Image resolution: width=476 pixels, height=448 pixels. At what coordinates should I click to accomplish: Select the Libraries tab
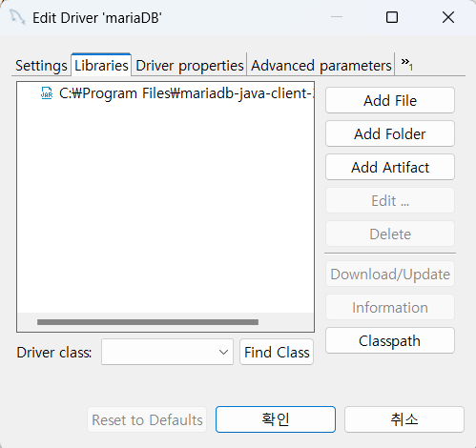coord(101,65)
